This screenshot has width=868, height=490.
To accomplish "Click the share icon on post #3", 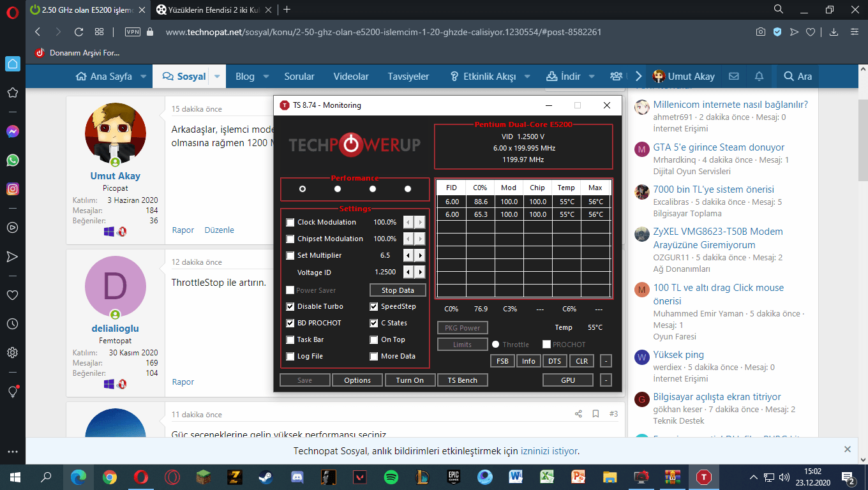I will 578,414.
